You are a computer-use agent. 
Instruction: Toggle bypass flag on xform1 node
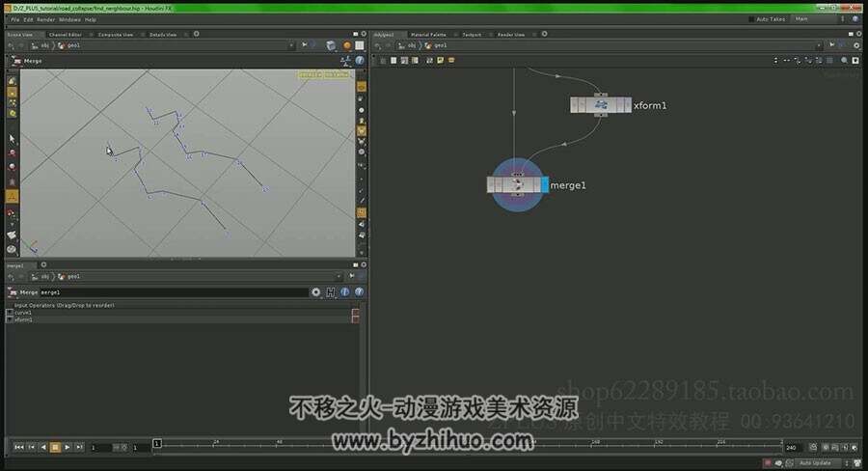[574, 105]
